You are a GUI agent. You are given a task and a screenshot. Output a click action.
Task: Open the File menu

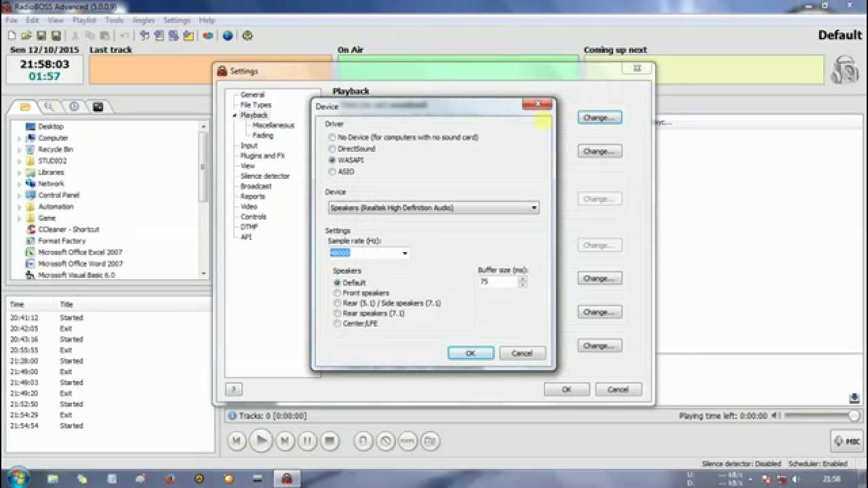click(x=12, y=20)
